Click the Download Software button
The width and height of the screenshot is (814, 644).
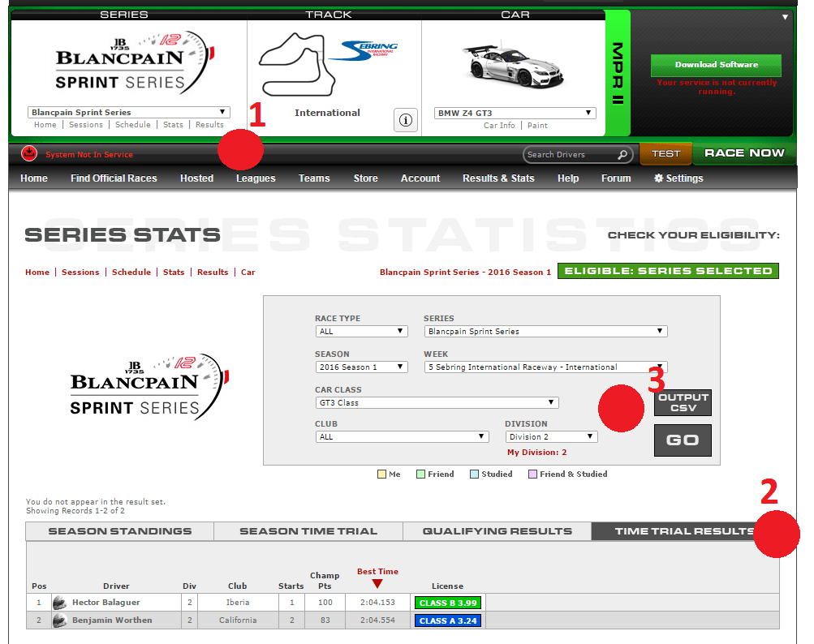coord(716,65)
